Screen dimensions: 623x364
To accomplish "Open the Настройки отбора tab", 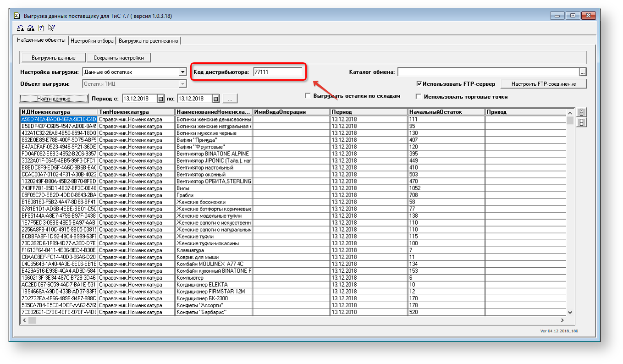I will [92, 41].
